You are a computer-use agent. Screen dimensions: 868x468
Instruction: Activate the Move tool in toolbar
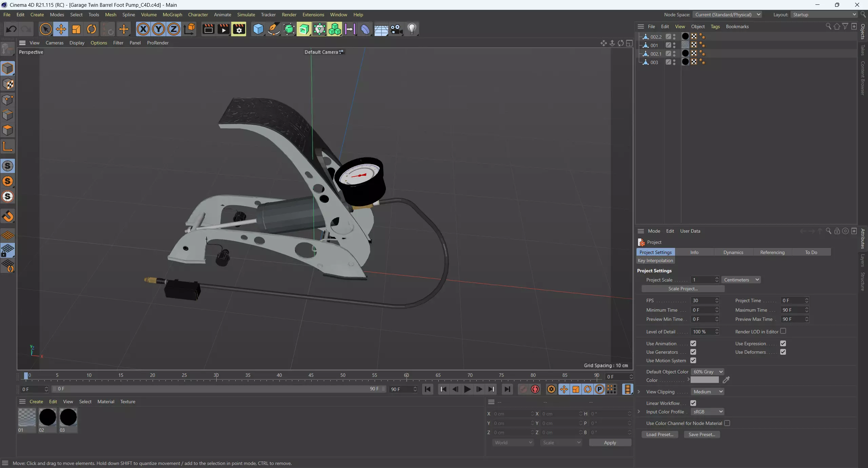coord(61,29)
